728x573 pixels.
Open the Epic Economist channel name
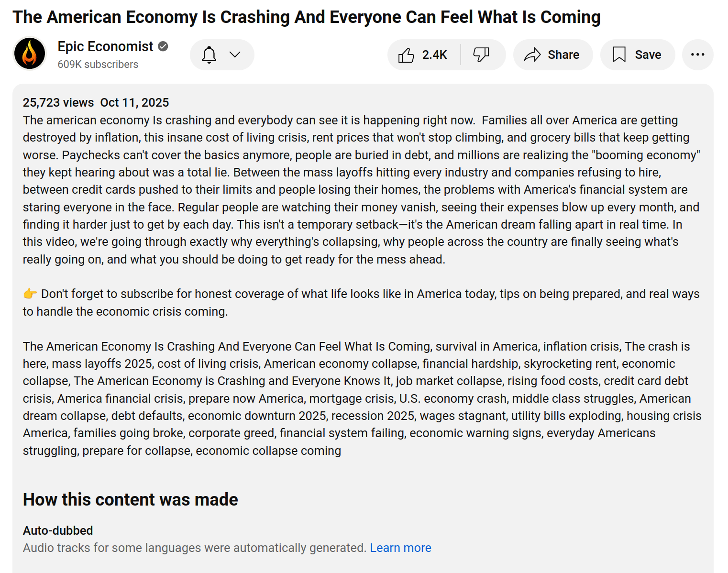105,46
